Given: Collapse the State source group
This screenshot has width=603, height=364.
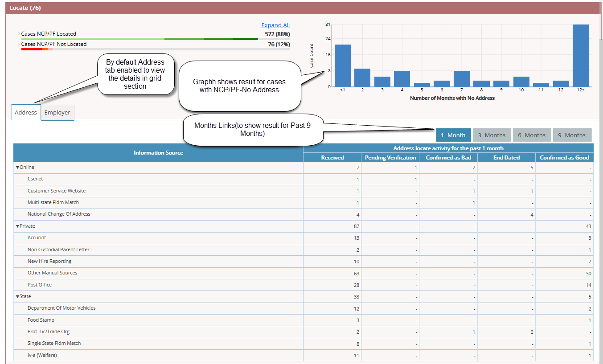Looking at the screenshot, I should tap(17, 297).
